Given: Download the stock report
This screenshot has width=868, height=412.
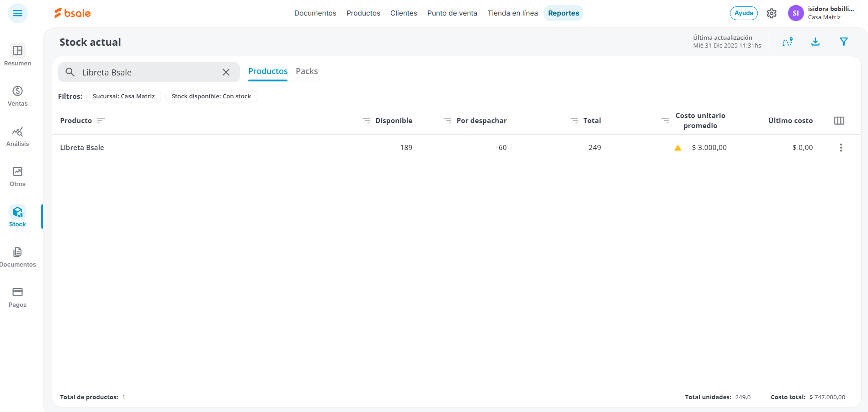Looking at the screenshot, I should 815,42.
